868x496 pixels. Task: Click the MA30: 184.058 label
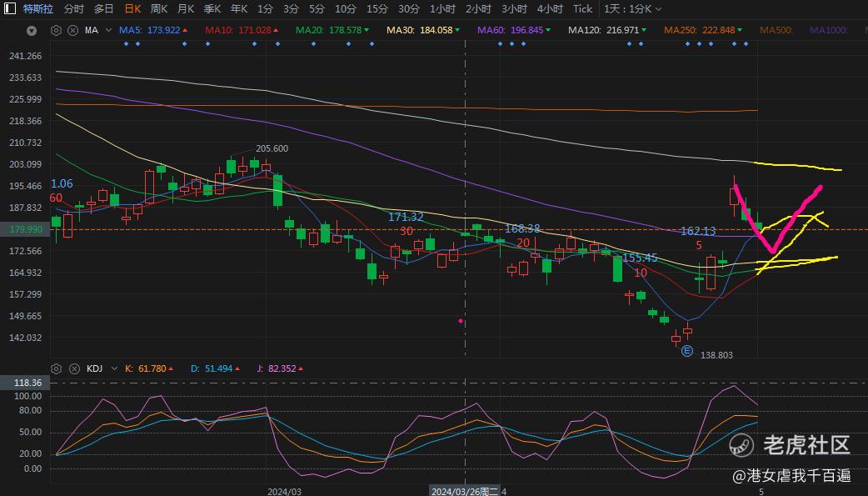423,31
